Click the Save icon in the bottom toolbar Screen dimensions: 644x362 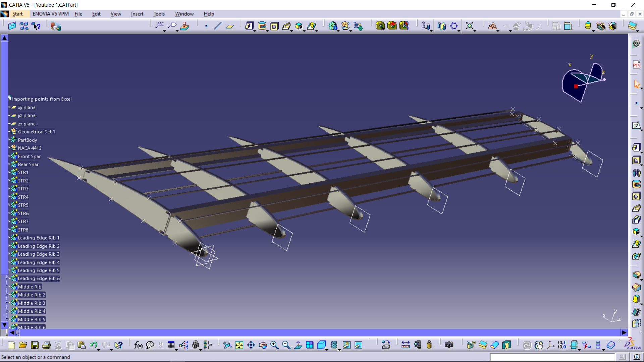coord(35,345)
